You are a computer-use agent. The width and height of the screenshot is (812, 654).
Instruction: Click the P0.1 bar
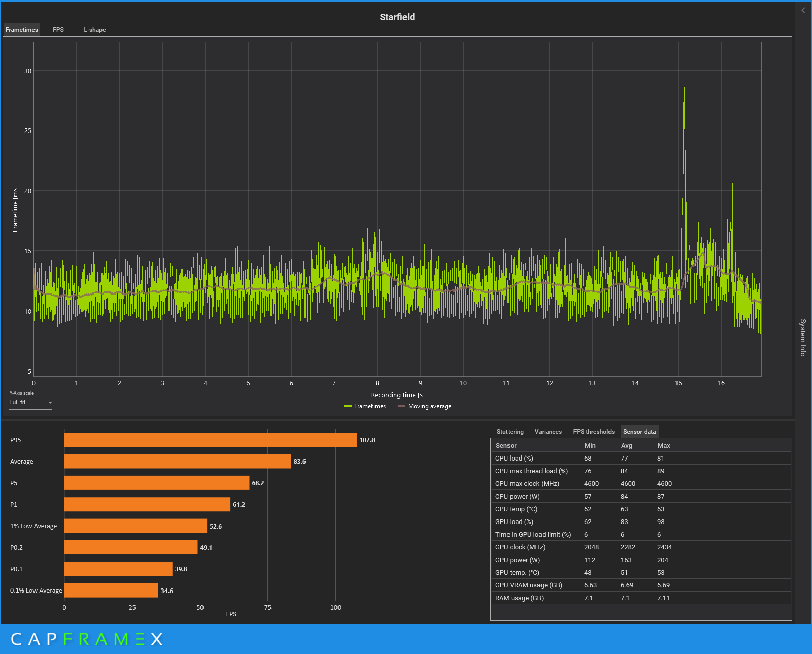pyautogui.click(x=118, y=569)
